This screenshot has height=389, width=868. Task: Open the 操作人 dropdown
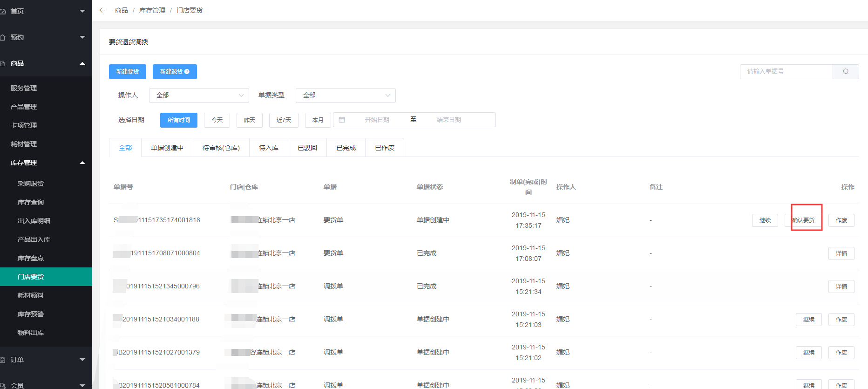[x=199, y=95]
